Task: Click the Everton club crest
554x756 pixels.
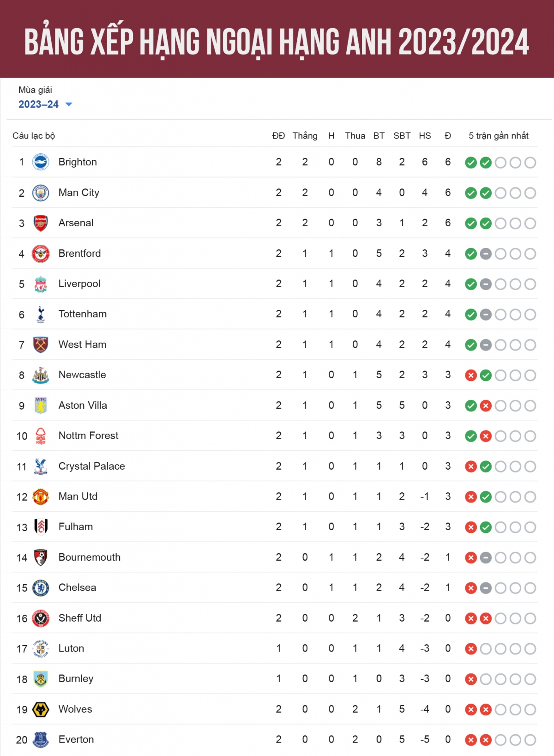Action: tap(41, 740)
